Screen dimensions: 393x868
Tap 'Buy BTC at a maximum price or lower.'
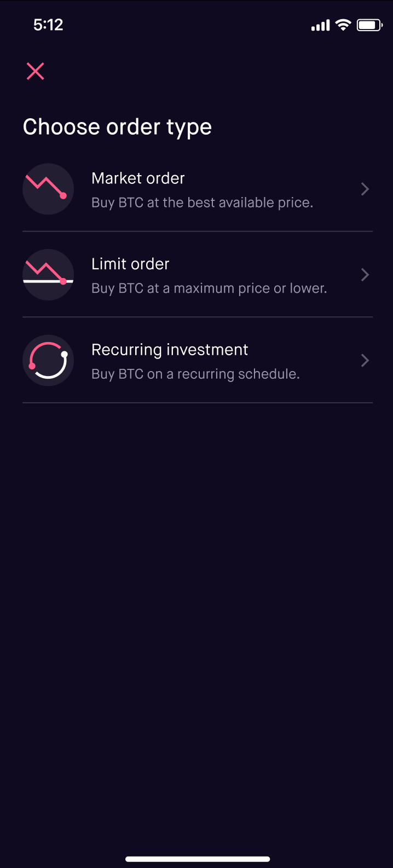209,288
